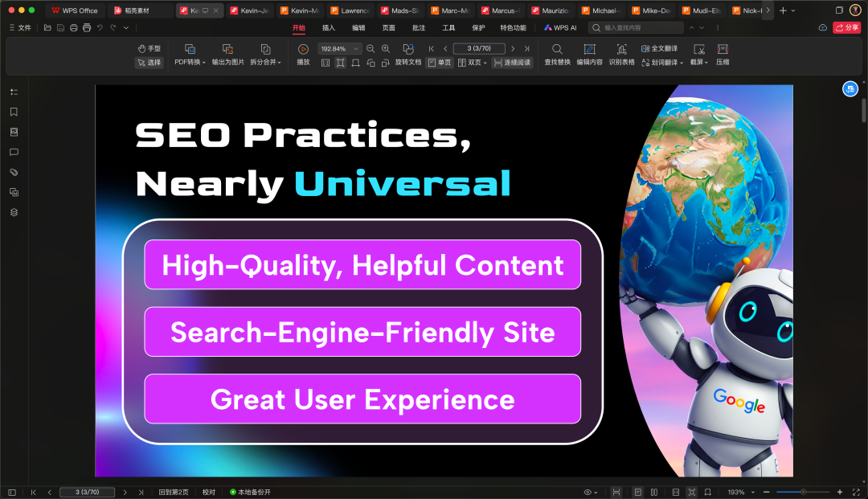Image resolution: width=868 pixels, height=499 pixels.
Task: Open the 文件 menu
Action: pyautogui.click(x=20, y=27)
